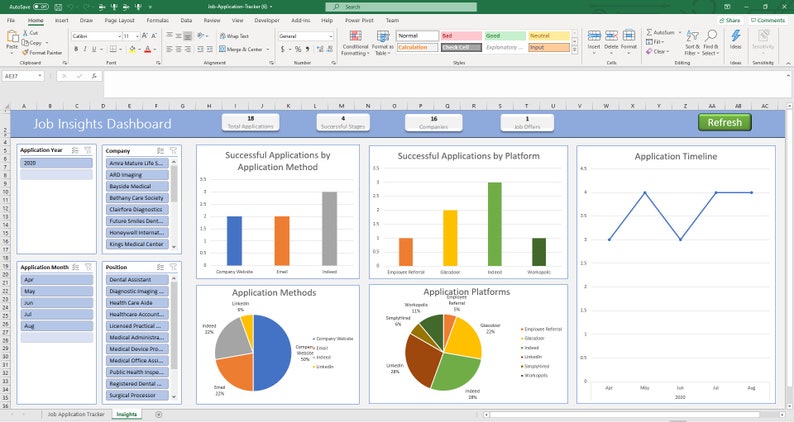794x422 pixels.
Task: Toggle bold formatting
Action: (x=76, y=49)
